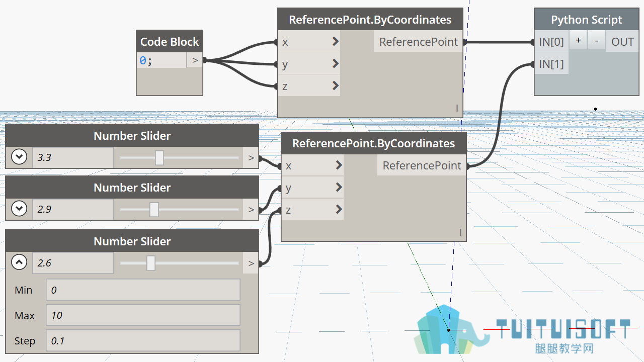Image resolution: width=644 pixels, height=362 pixels.
Task: Click the IN[1] port of Python Script
Action: coord(551,64)
